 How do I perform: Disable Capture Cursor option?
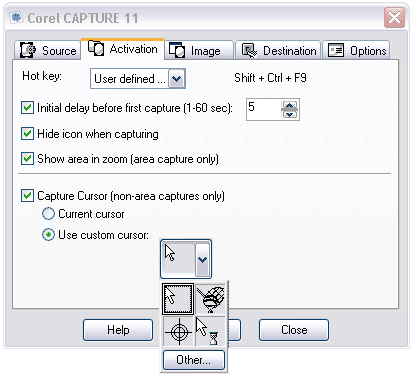27,196
